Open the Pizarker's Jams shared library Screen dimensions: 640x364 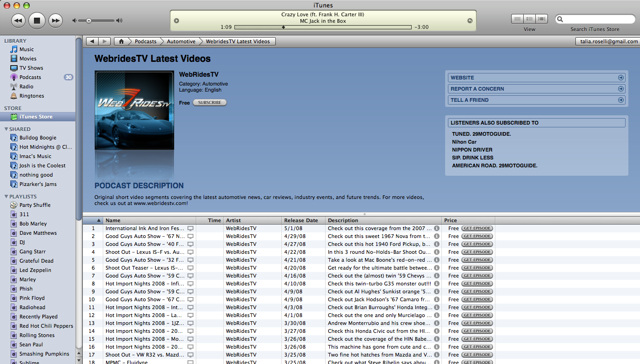(x=38, y=184)
